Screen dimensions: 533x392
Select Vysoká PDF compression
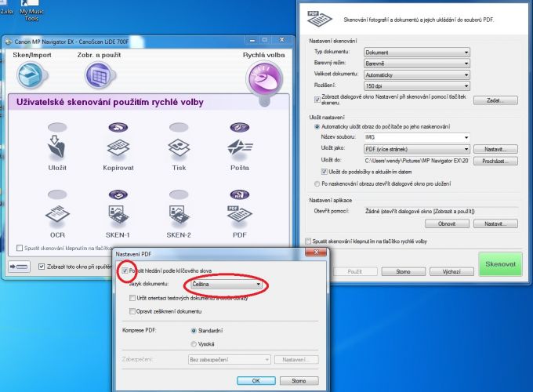pyautogui.click(x=194, y=344)
